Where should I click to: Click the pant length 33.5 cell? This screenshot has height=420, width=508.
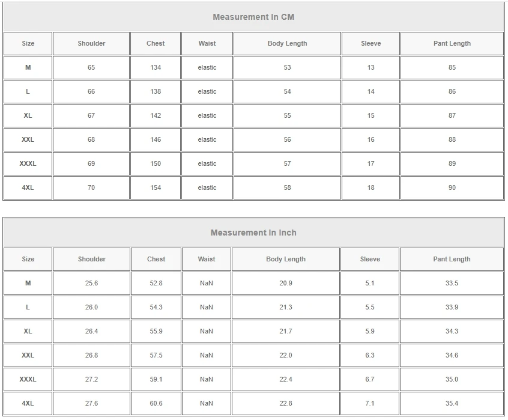point(452,283)
